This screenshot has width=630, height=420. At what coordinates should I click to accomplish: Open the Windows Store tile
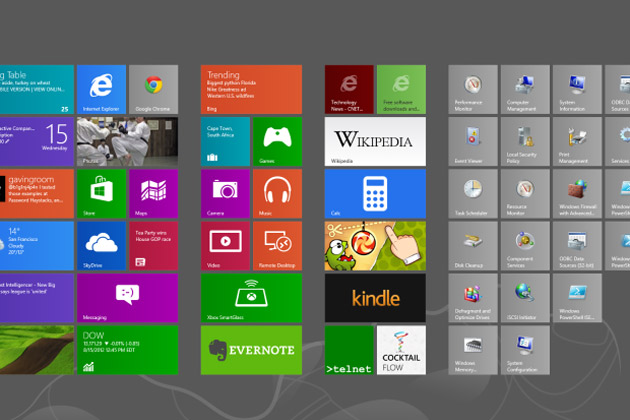101,192
